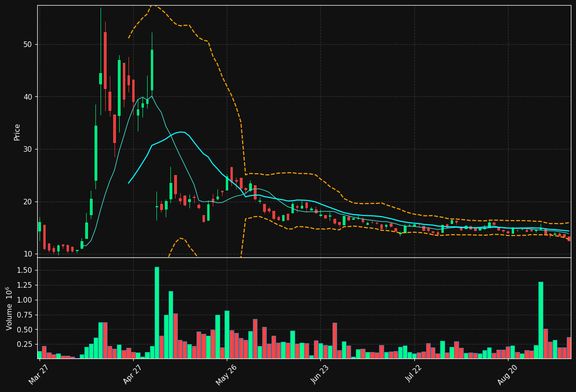576x392 pixels.
Task: Click the red candlestick with the highest body above 50
Action: [105, 61]
